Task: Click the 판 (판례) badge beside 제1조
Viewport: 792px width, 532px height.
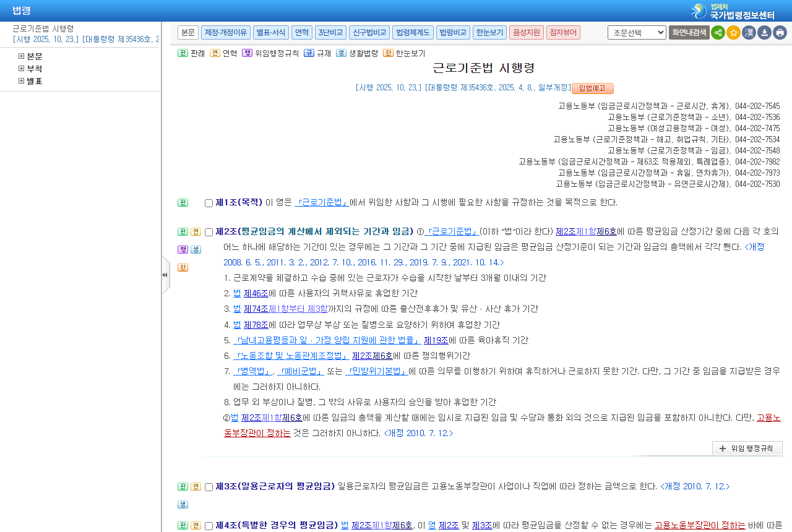Action: coord(183,202)
